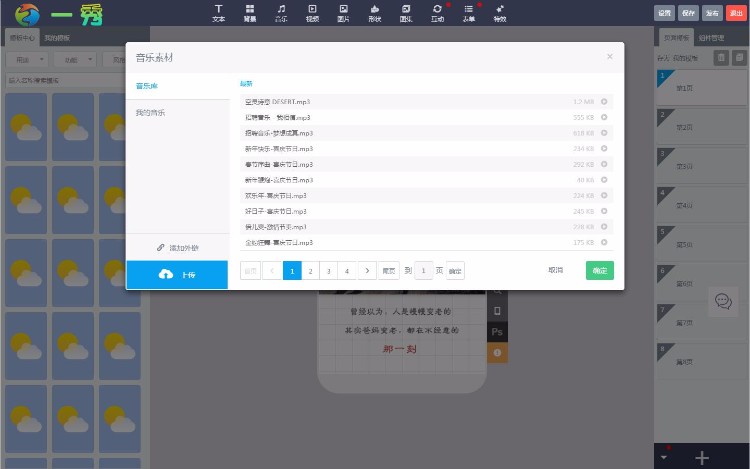
Task: Click the Ps icon beside the canvas
Action: coord(497,332)
